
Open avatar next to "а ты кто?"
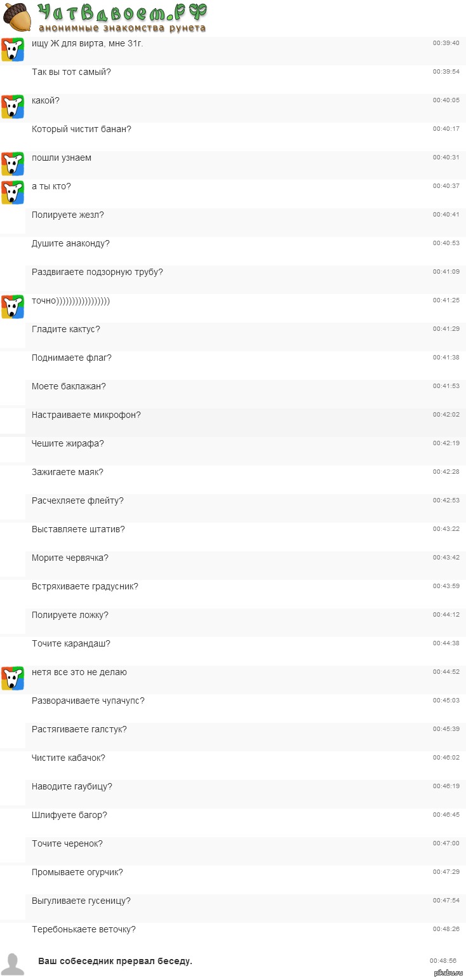click(x=13, y=192)
